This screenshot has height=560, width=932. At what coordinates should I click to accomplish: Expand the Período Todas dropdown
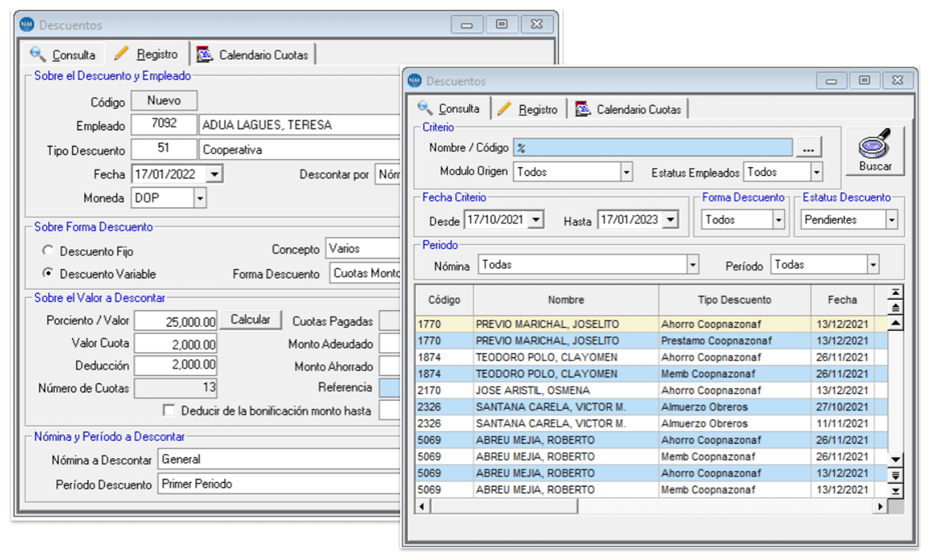tap(872, 264)
